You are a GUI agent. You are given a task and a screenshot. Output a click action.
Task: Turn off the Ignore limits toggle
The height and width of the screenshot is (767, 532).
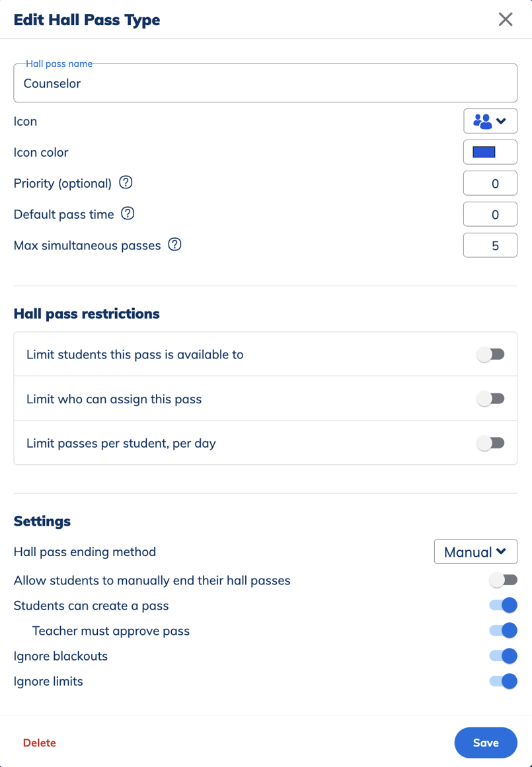[x=504, y=680]
